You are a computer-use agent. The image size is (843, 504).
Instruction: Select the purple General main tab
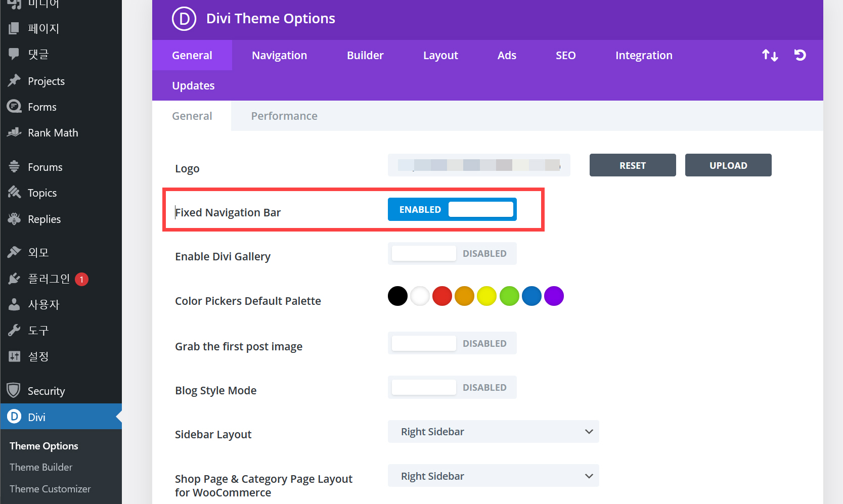(x=192, y=55)
